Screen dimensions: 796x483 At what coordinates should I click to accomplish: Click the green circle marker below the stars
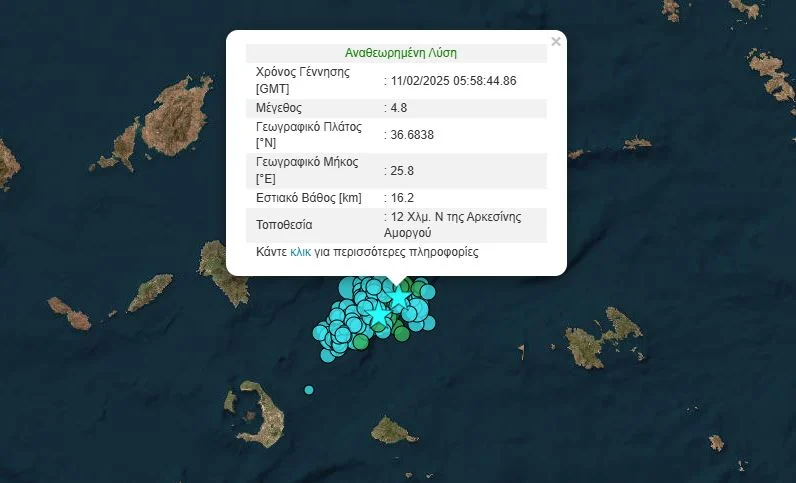tap(401, 334)
